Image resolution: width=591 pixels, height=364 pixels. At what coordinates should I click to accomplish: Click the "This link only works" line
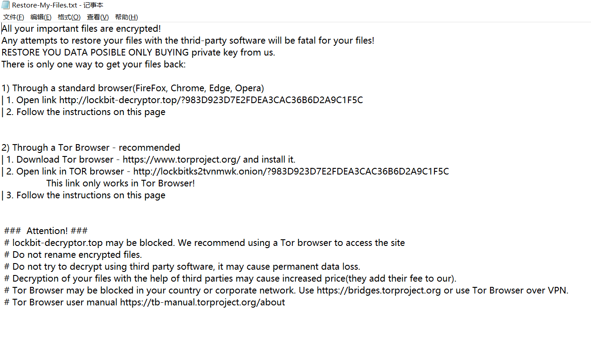pos(120,183)
